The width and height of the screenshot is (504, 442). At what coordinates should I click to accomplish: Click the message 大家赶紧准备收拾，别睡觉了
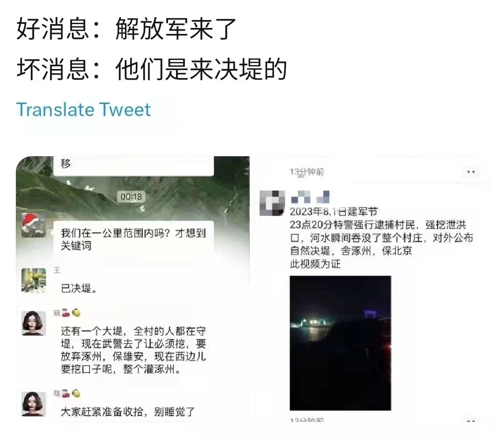pos(128,412)
